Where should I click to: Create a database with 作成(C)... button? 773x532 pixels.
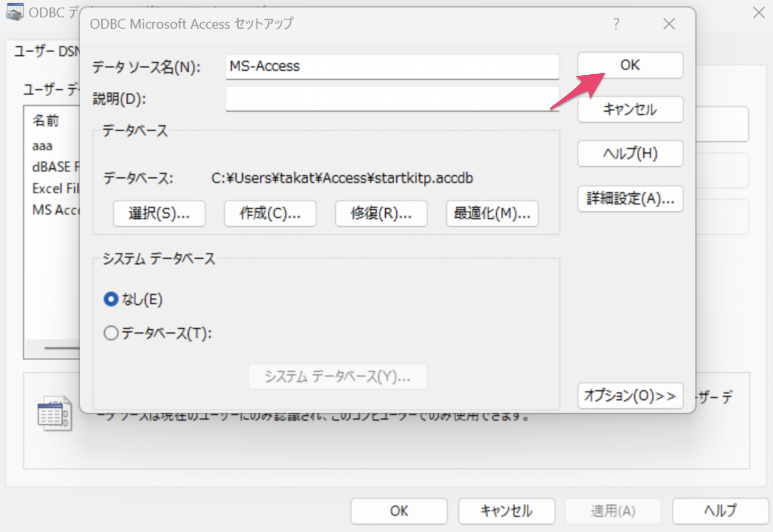pyautogui.click(x=270, y=214)
